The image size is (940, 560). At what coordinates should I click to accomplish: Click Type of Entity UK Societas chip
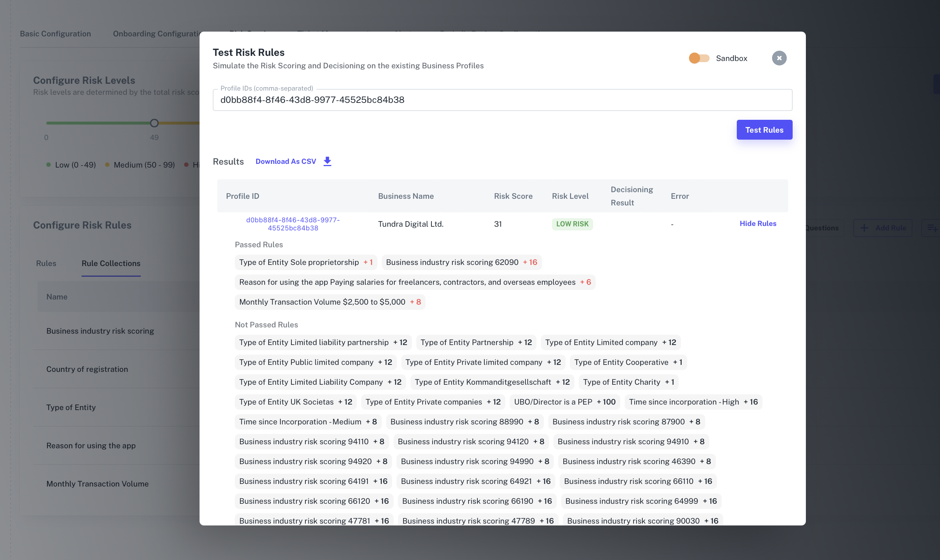click(x=295, y=402)
